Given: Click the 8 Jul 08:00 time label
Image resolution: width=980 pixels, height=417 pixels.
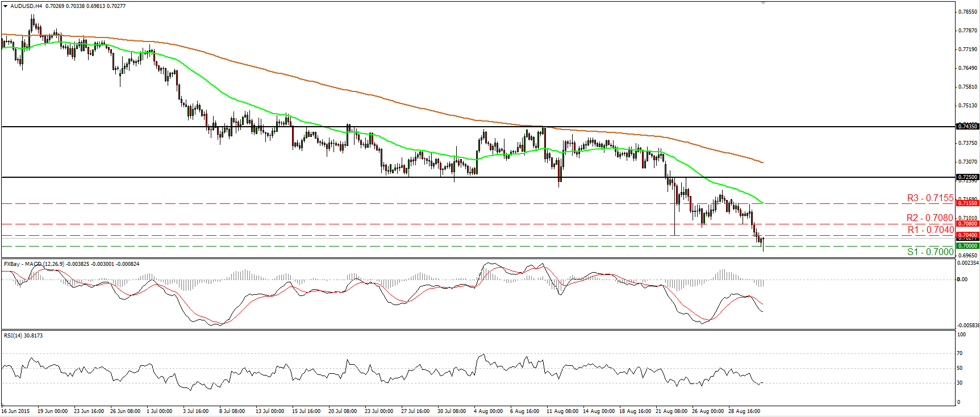Looking at the screenshot, I should click(x=232, y=411).
